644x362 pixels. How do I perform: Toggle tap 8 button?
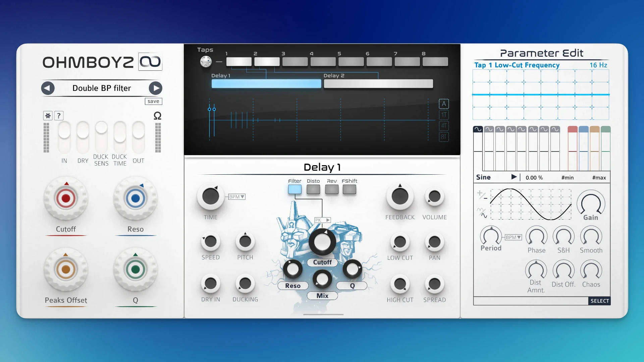coord(435,62)
